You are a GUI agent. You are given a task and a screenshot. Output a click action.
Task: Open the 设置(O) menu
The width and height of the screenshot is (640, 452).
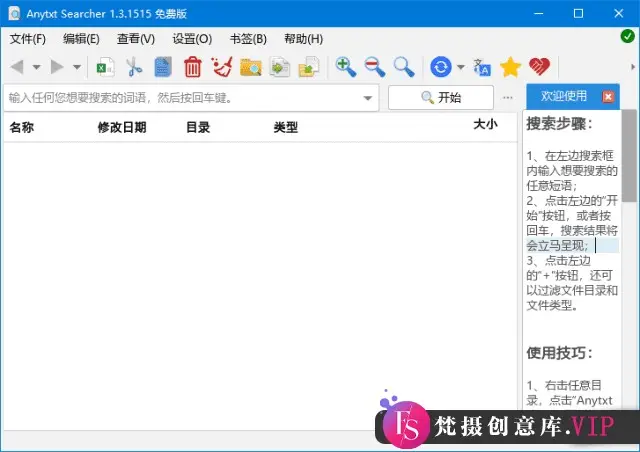192,39
